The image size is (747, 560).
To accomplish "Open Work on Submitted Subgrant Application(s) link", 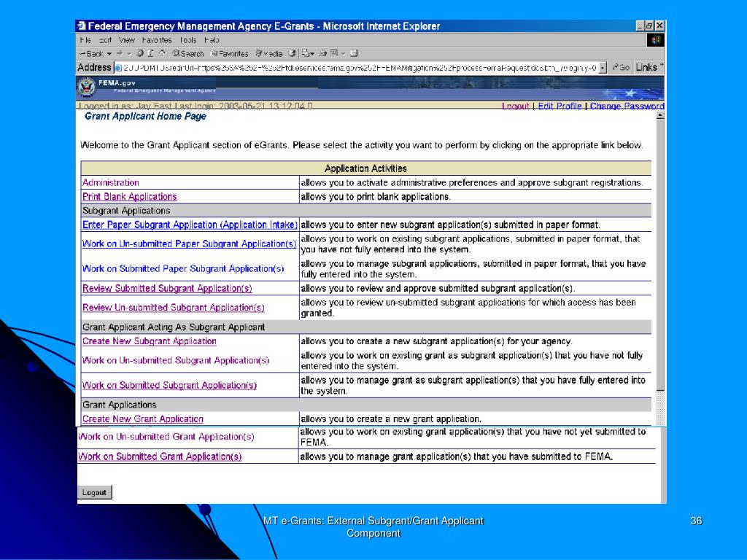I will [x=169, y=385].
